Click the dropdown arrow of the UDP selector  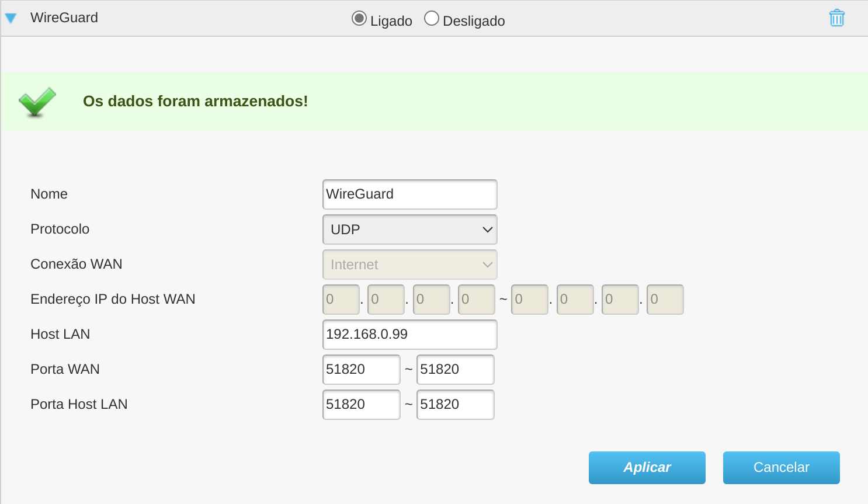[x=487, y=230]
